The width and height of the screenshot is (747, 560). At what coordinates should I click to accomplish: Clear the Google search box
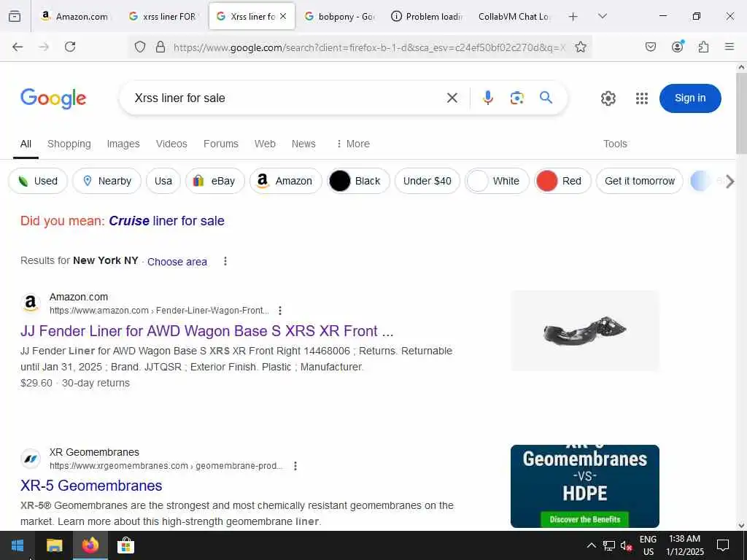(452, 98)
